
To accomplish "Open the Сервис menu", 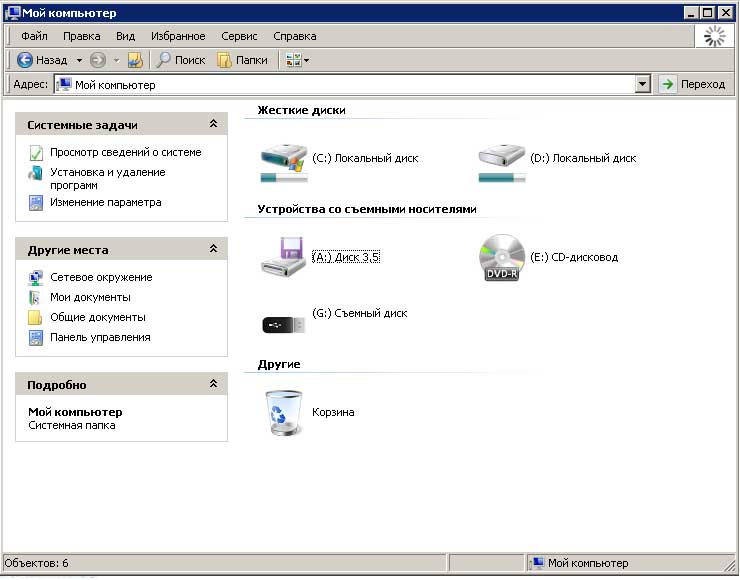I will [239, 36].
